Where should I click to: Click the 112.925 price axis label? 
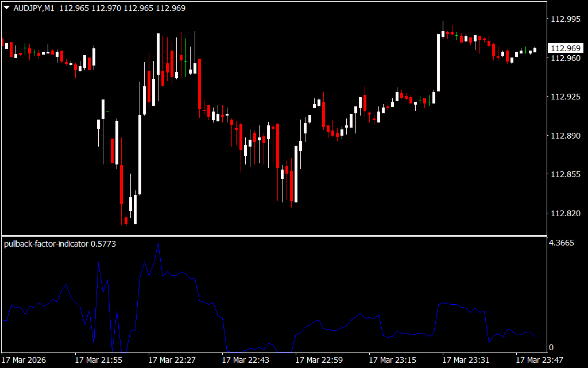point(565,97)
